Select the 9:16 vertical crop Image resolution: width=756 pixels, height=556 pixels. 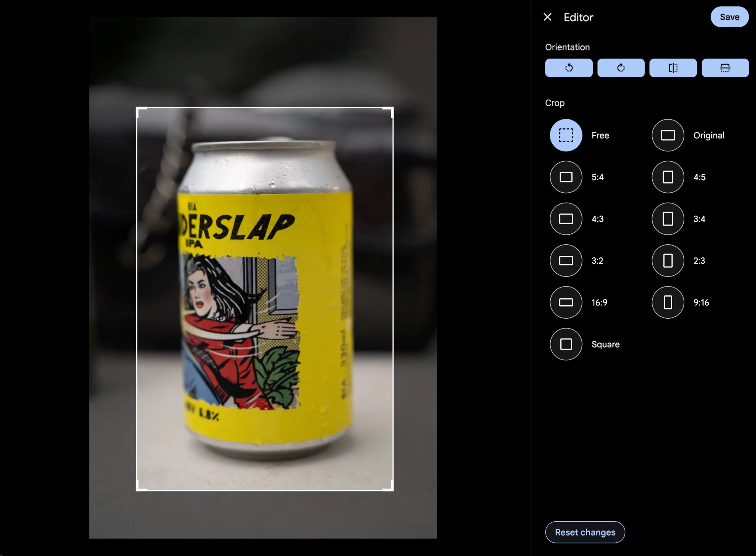point(667,302)
